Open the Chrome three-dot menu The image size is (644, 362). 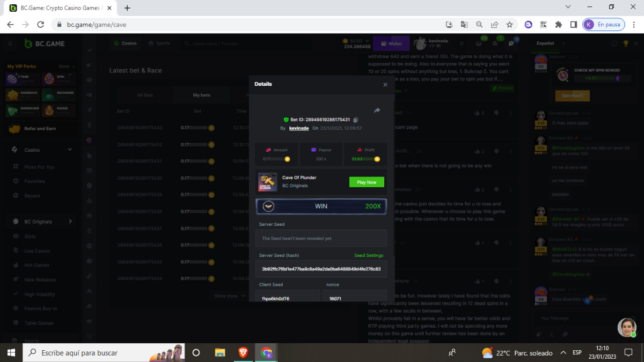pos(632,25)
